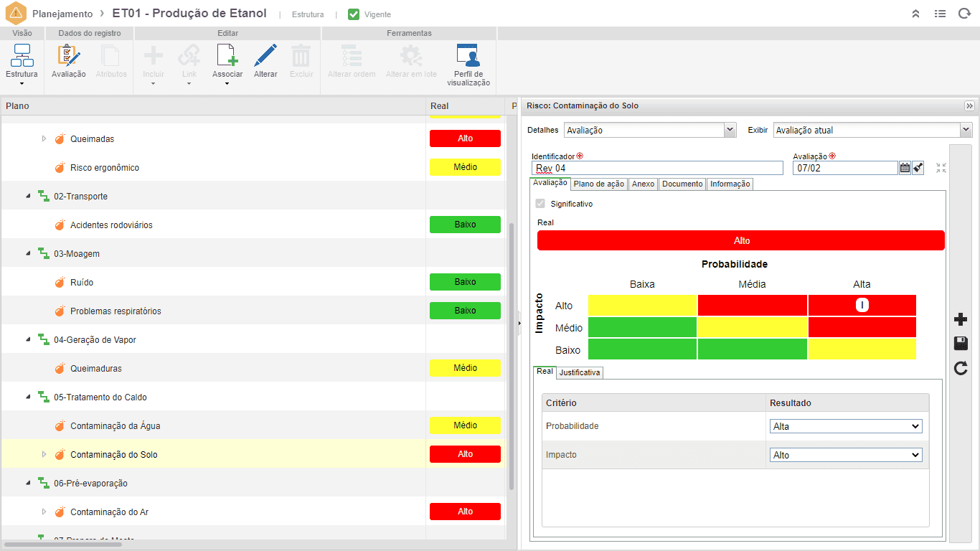Click the Planejamento breadcrumb link
The width and height of the screenshot is (980, 551).
pyautogui.click(x=62, y=14)
